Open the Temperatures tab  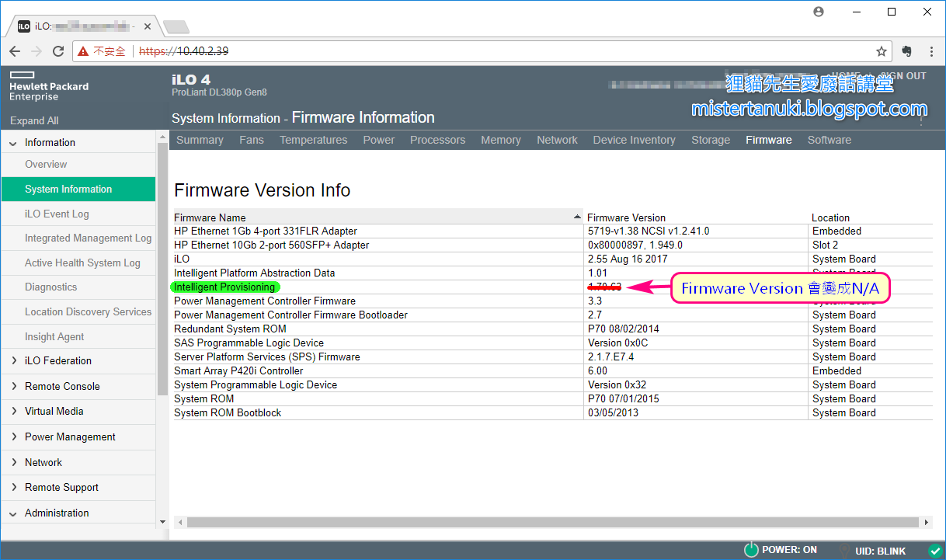click(x=313, y=140)
